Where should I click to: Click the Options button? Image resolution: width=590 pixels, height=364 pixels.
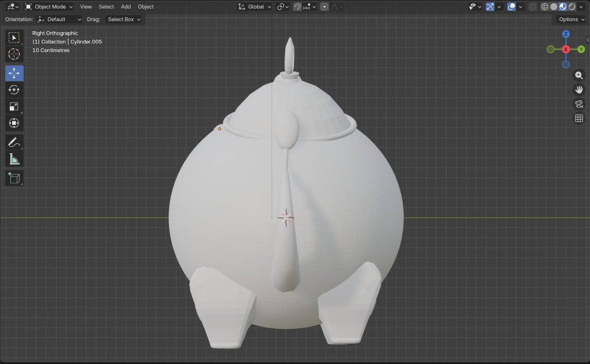pyautogui.click(x=571, y=20)
